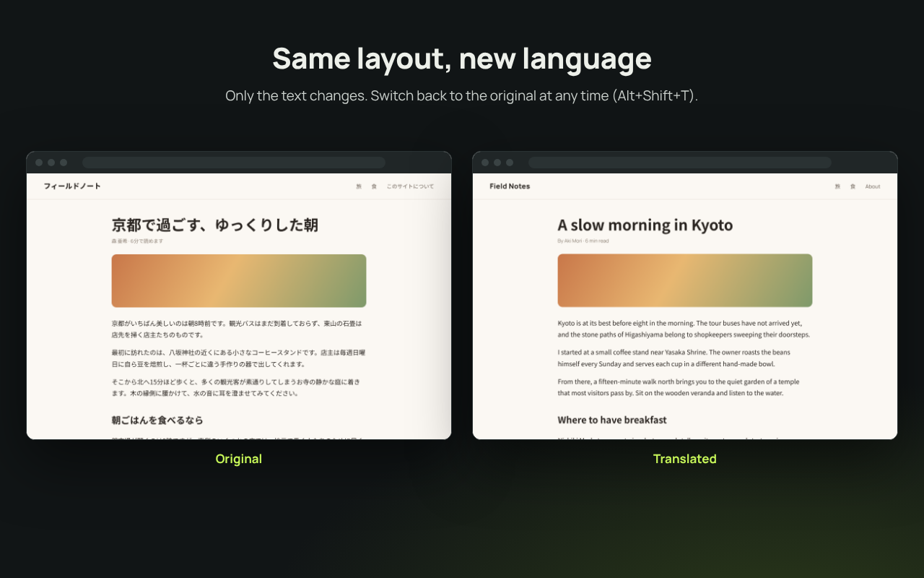Click the Original caption label
Image resolution: width=924 pixels, height=578 pixels.
click(x=239, y=459)
